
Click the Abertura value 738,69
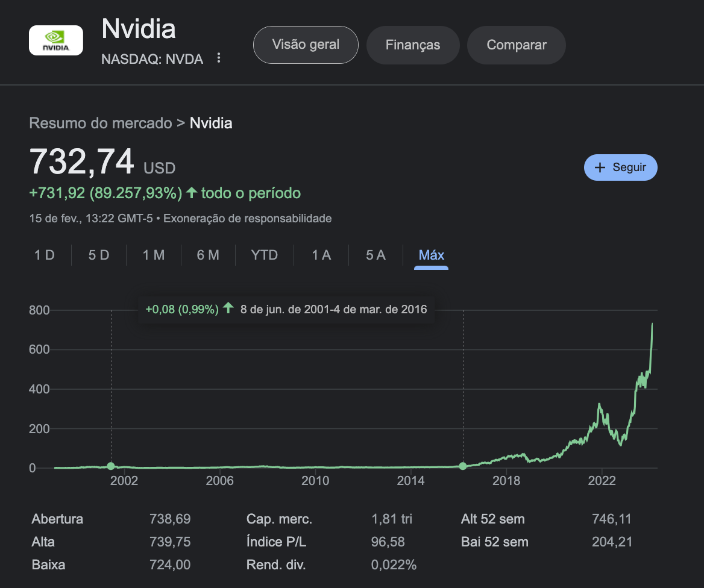(x=170, y=519)
